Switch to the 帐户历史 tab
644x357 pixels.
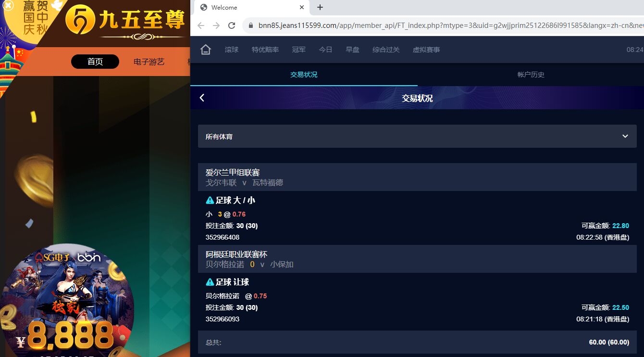point(531,75)
